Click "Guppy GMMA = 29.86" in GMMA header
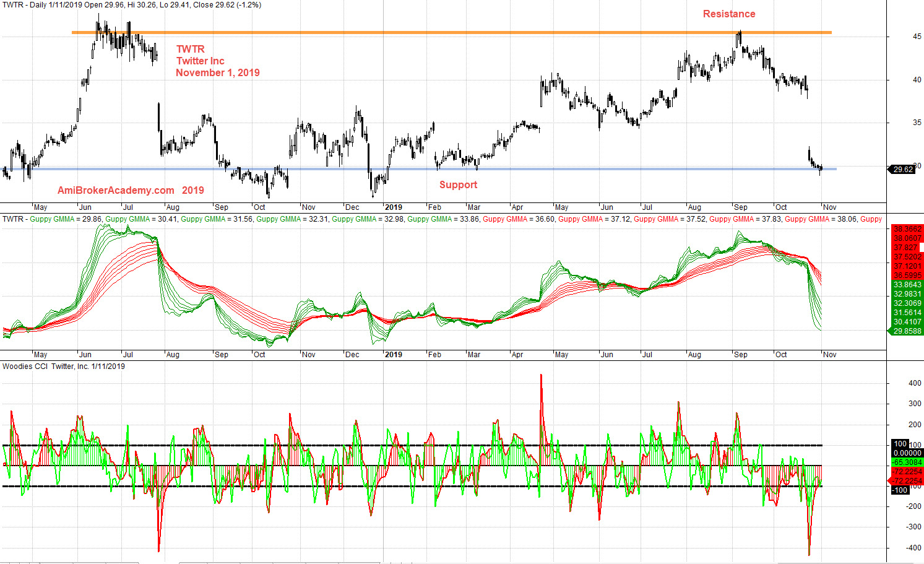 66,219
